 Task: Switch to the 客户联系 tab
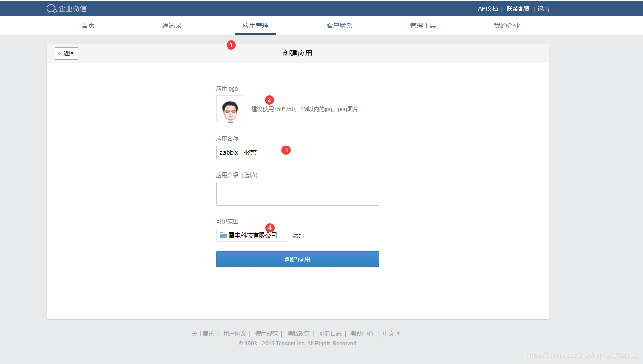coord(339,26)
